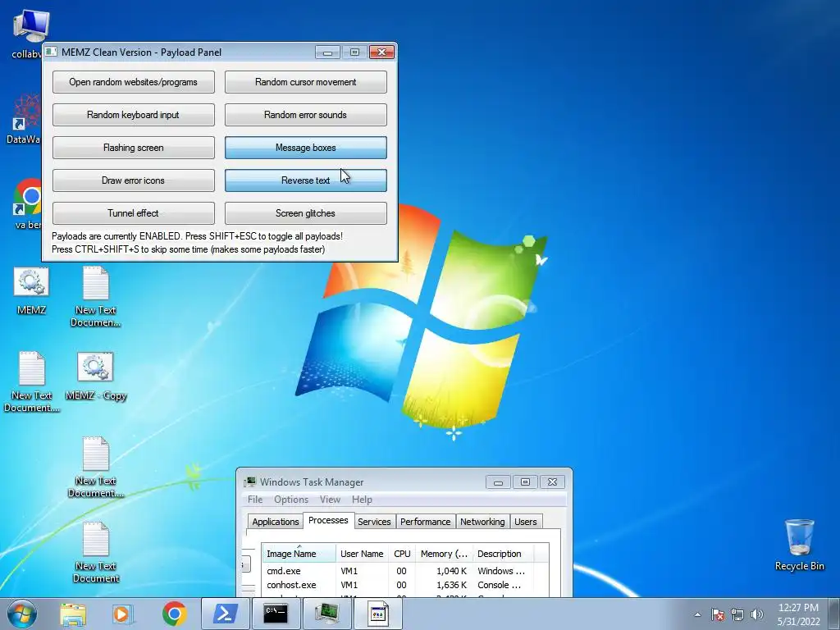
Task: Open File Explorer from the taskbar
Action: click(73, 614)
